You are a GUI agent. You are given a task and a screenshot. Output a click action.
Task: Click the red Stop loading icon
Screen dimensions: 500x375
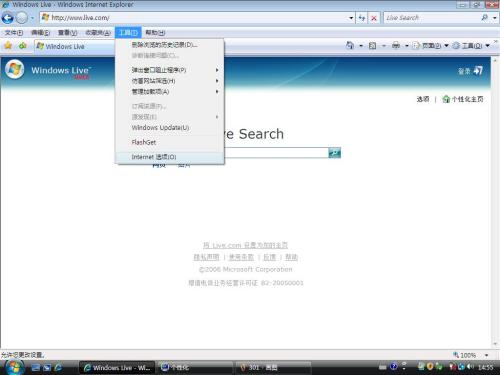coord(374,18)
